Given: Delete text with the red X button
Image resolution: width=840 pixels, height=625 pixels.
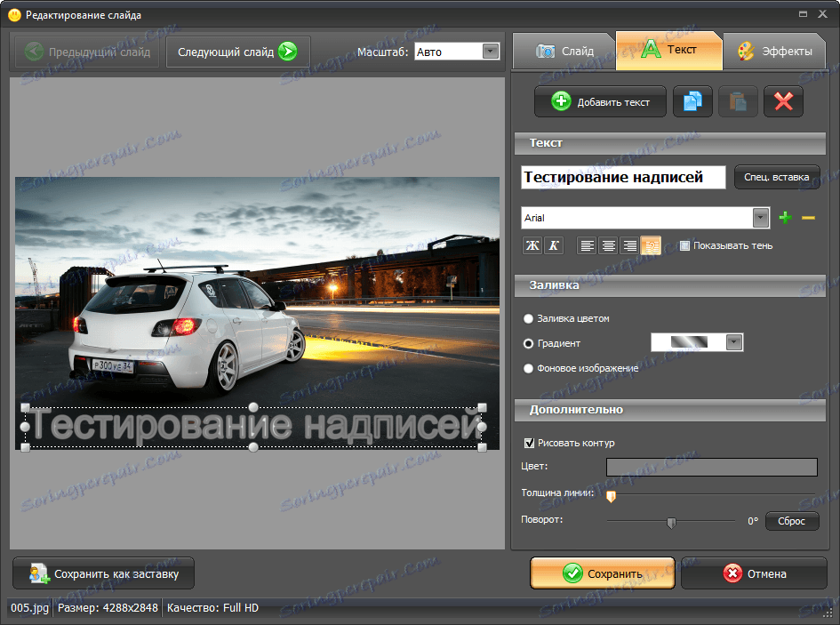Looking at the screenshot, I should tap(783, 101).
